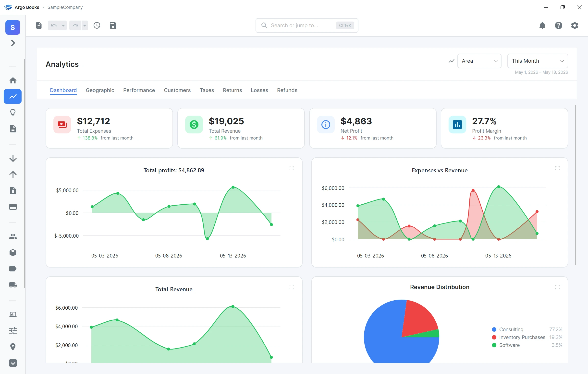This screenshot has height=374, width=588.
Task: Click the May 1, 2026 – May 18, 2026 text
Action: 541,72
